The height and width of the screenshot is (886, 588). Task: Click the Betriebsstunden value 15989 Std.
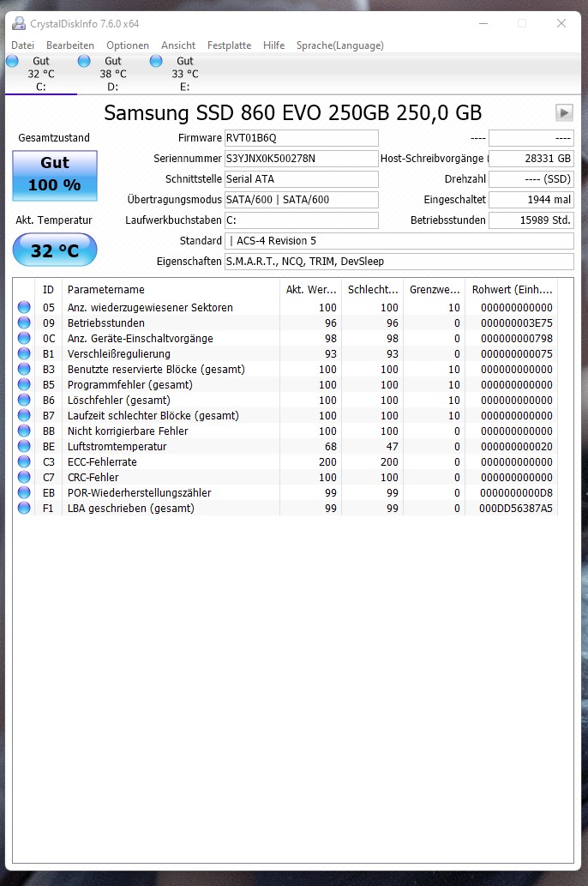[x=531, y=220]
